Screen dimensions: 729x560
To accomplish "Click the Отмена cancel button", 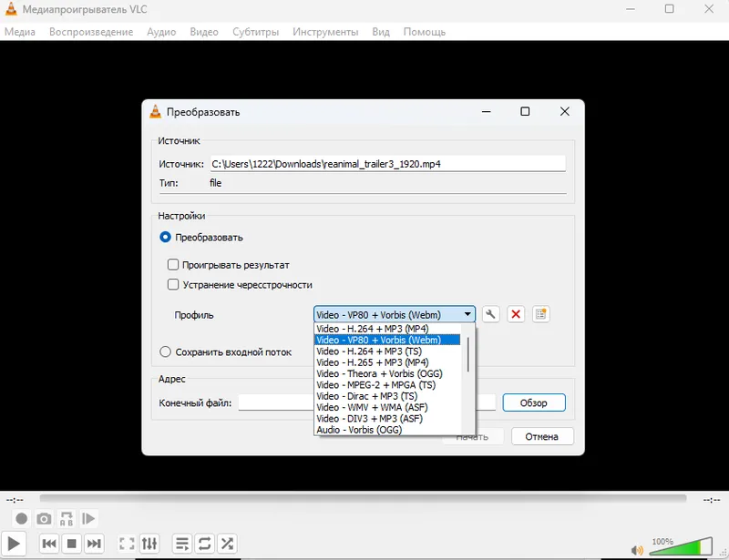I will click(x=542, y=436).
